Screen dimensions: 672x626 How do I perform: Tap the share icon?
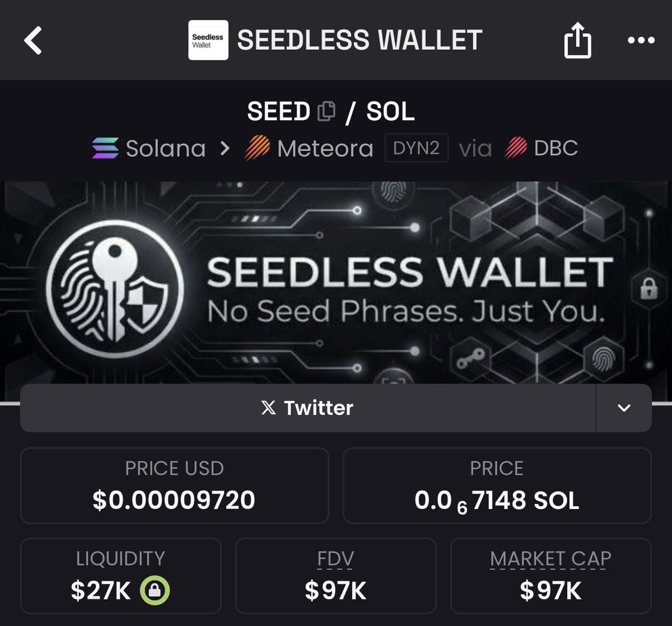point(577,41)
